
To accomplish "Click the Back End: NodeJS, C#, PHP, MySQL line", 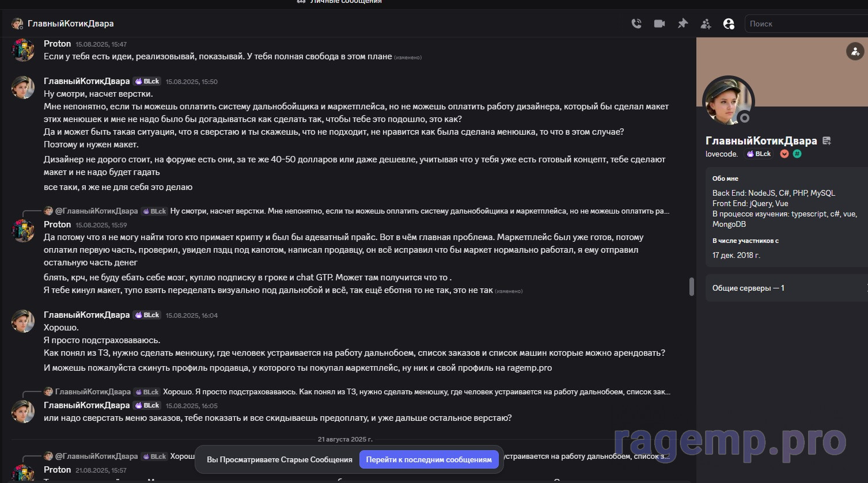I will 774,193.
